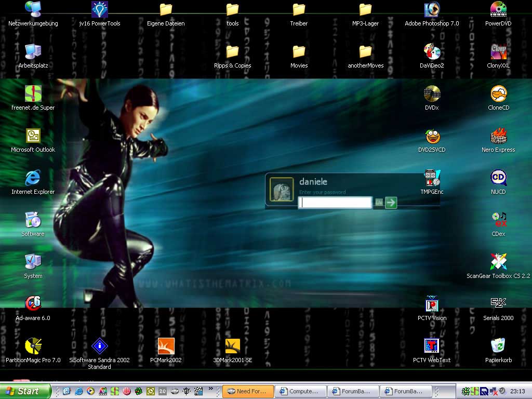Click the ICQ flower in Quick Launch
This screenshot has width=532, height=399.
pos(138,391)
